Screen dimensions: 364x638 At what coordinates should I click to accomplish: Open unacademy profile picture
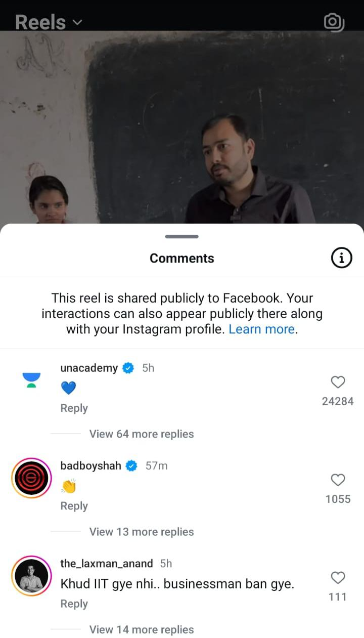[x=31, y=379]
